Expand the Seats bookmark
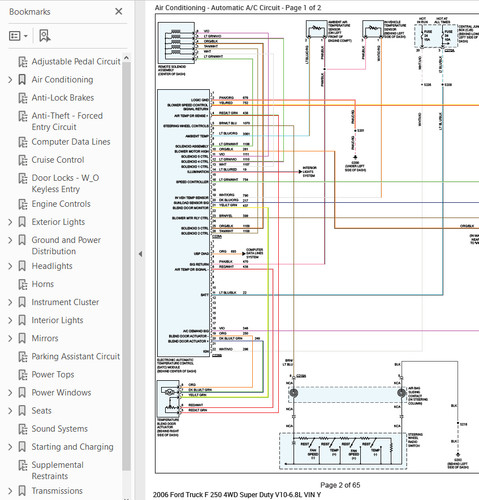Screen dimensions: 479x500 (x=10, y=411)
